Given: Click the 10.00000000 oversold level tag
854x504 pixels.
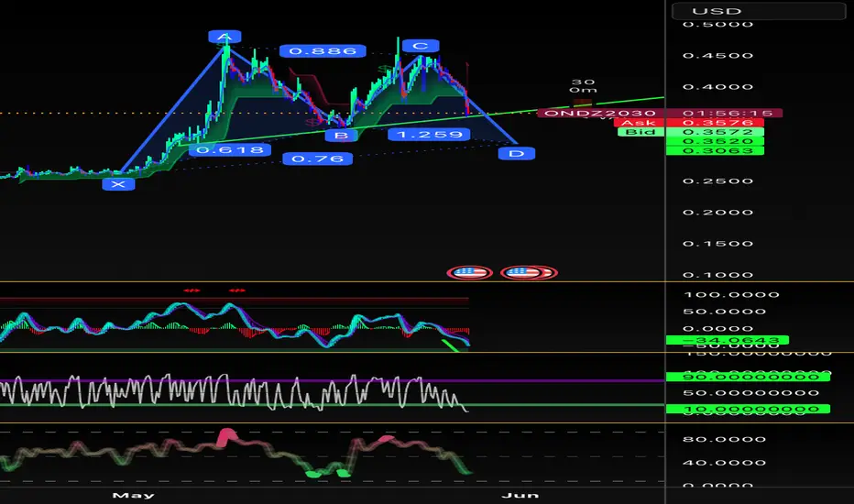Looking at the screenshot, I should click(x=748, y=410).
